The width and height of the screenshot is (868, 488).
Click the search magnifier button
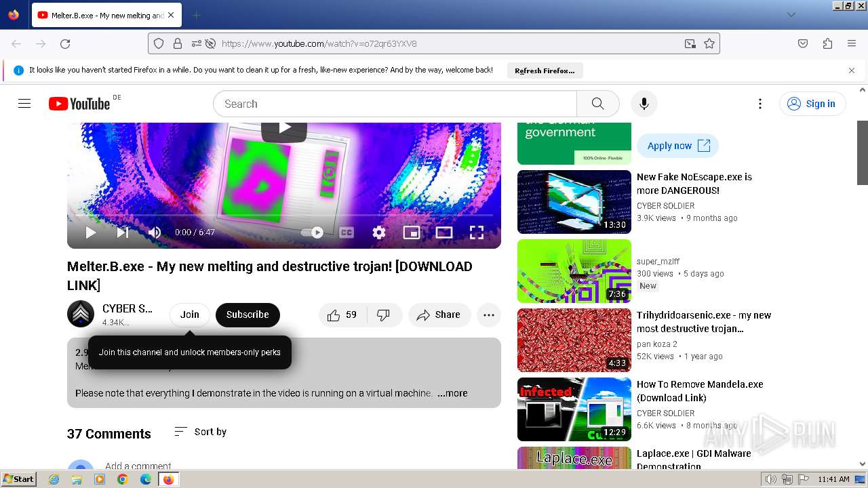pos(597,104)
